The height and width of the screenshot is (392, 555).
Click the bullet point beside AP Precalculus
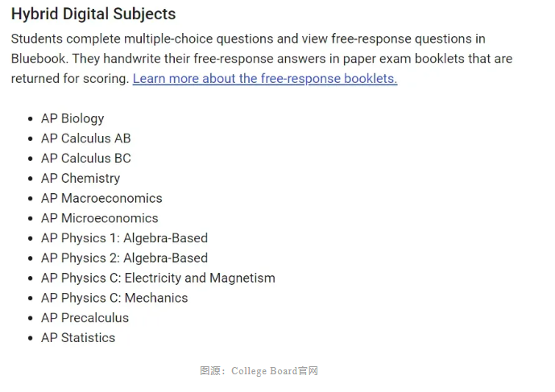(31, 319)
